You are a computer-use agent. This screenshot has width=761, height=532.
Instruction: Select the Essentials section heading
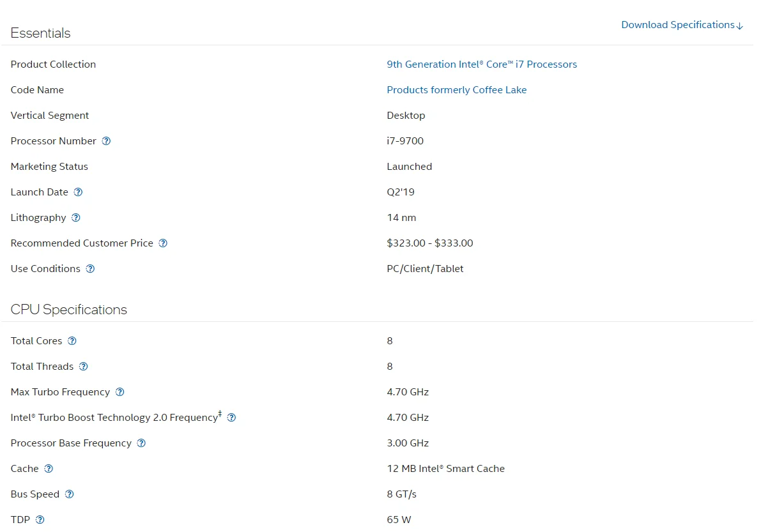(x=41, y=33)
